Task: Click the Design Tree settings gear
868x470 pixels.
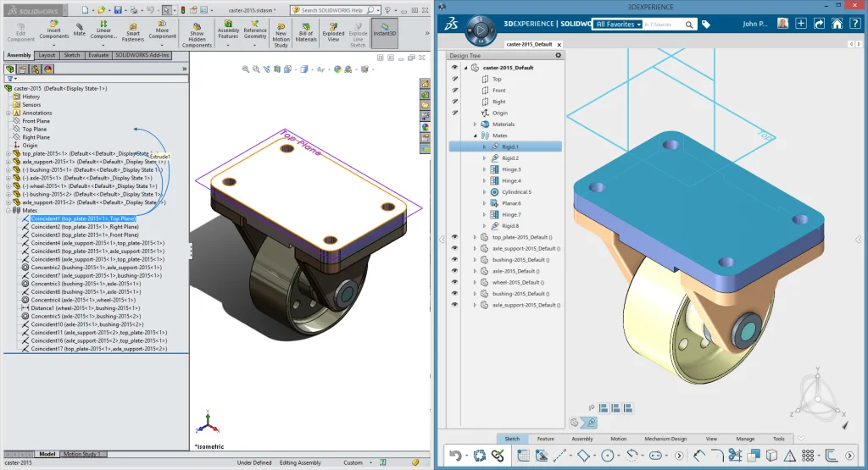Action: pyautogui.click(x=558, y=55)
